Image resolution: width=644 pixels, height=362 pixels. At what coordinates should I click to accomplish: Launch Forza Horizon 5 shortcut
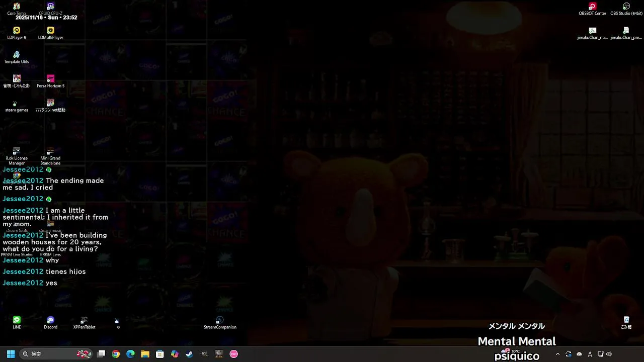(50, 81)
